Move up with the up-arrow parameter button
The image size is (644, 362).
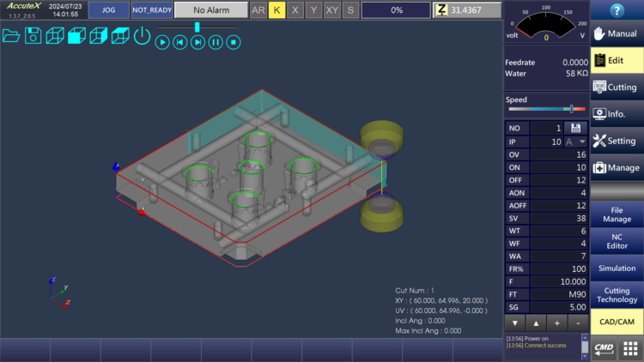click(x=536, y=323)
